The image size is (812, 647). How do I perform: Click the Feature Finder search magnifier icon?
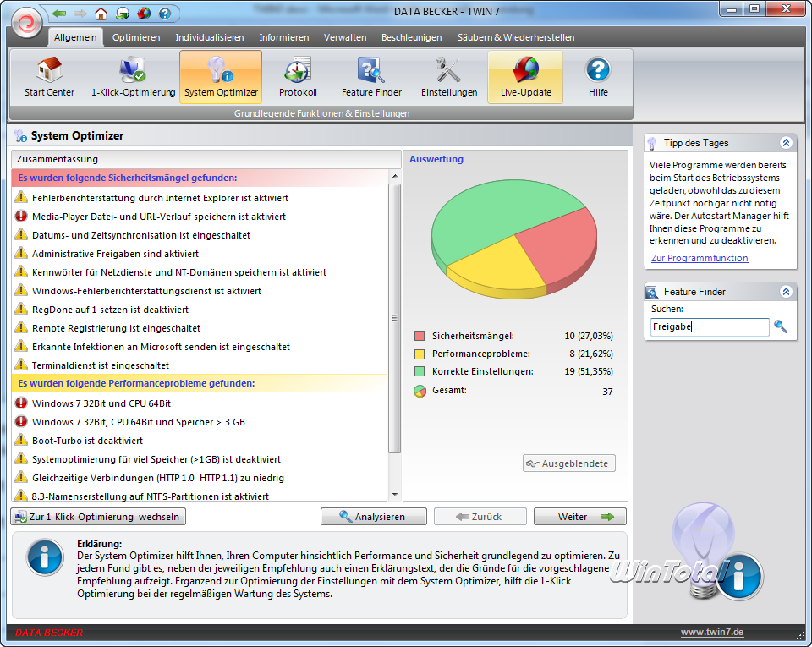click(781, 326)
